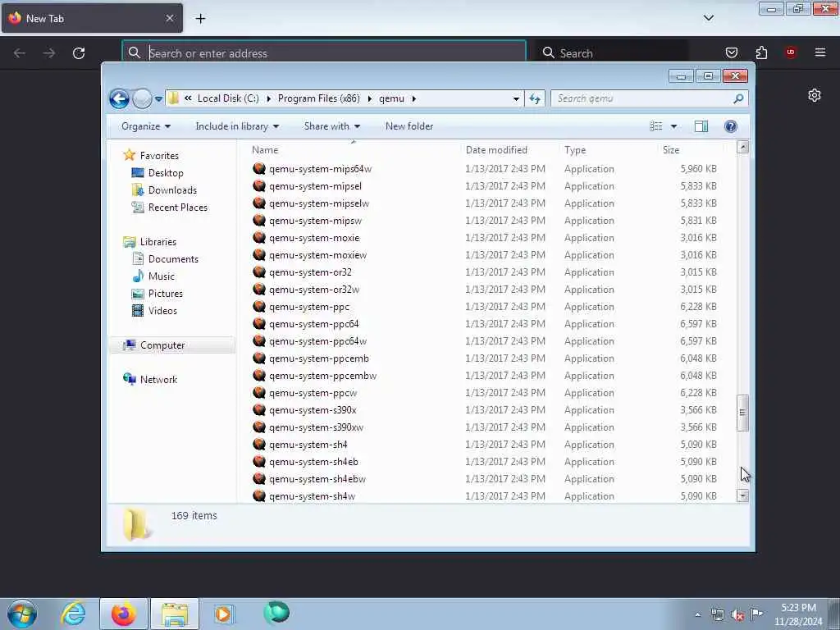This screenshot has width=840, height=630.
Task: Click the refresh icon beside address bar
Action: pos(535,98)
